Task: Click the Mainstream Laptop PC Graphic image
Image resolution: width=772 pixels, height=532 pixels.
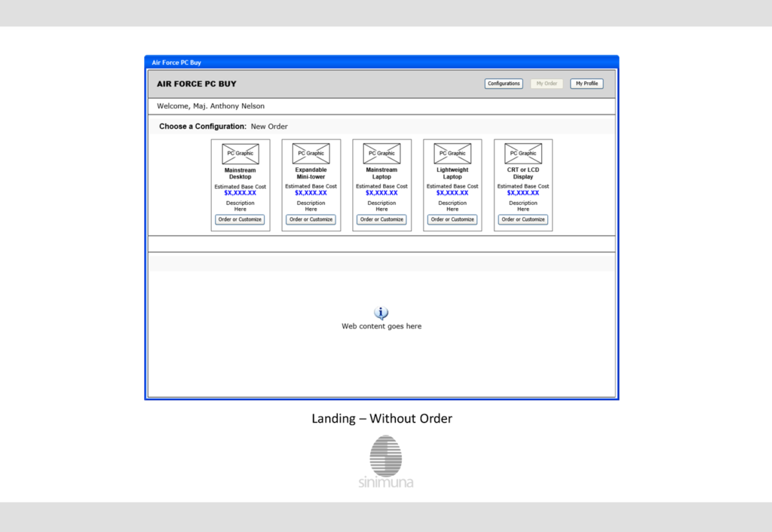Action: [x=381, y=154]
